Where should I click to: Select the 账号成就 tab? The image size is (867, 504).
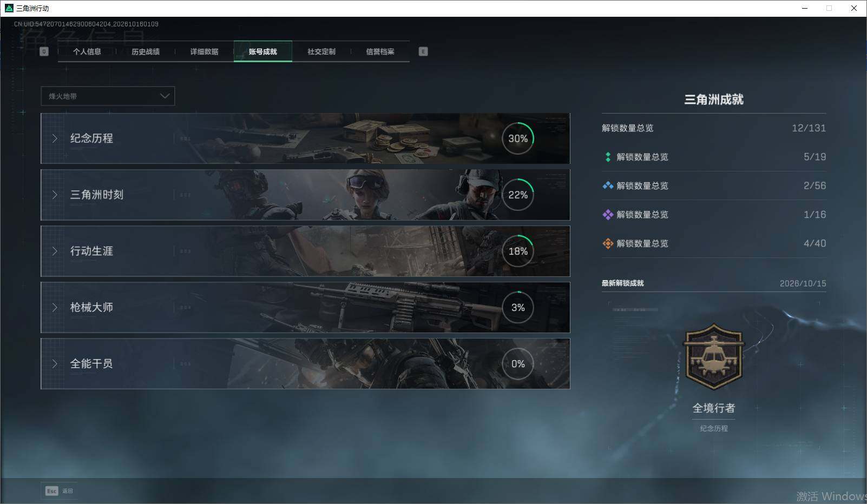[263, 51]
